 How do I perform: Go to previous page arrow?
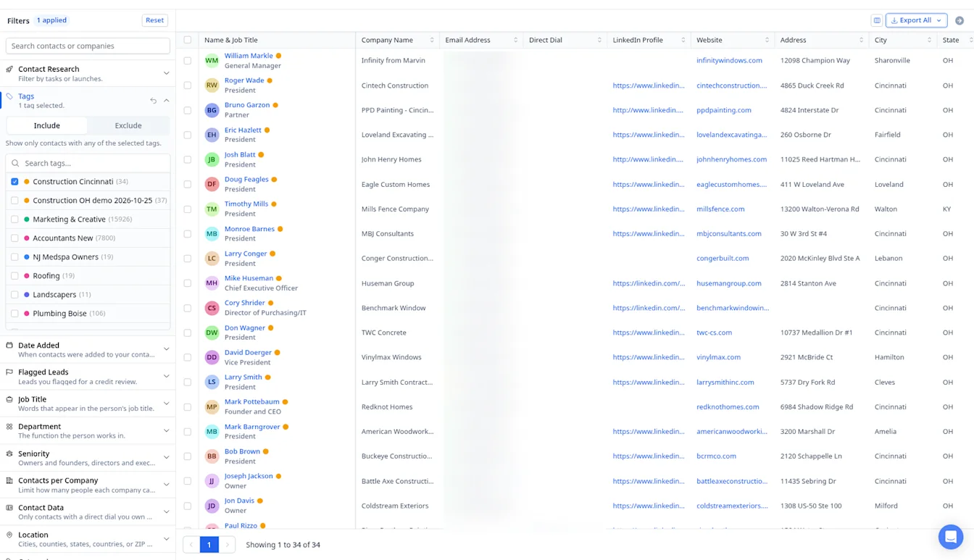point(191,545)
